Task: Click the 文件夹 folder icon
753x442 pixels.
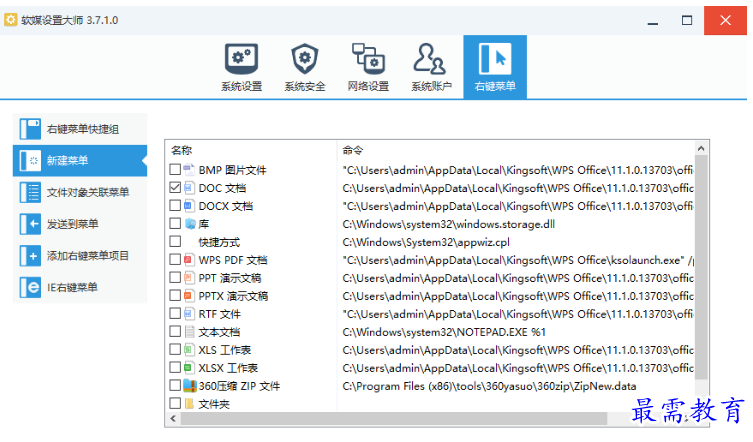Action: [x=189, y=404]
